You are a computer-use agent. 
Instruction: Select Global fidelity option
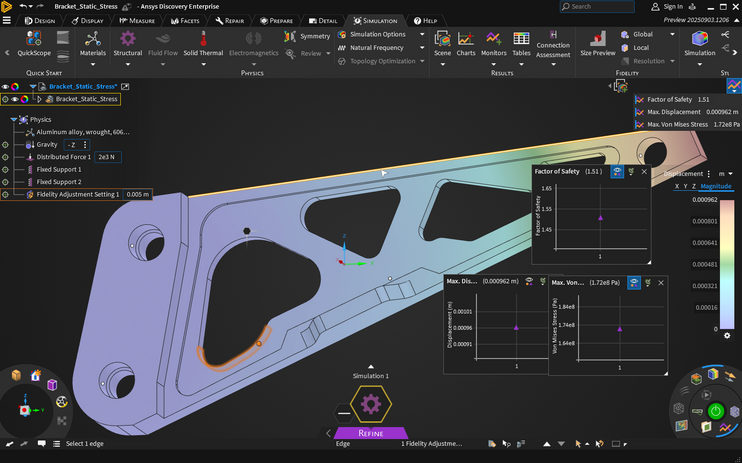(x=637, y=34)
